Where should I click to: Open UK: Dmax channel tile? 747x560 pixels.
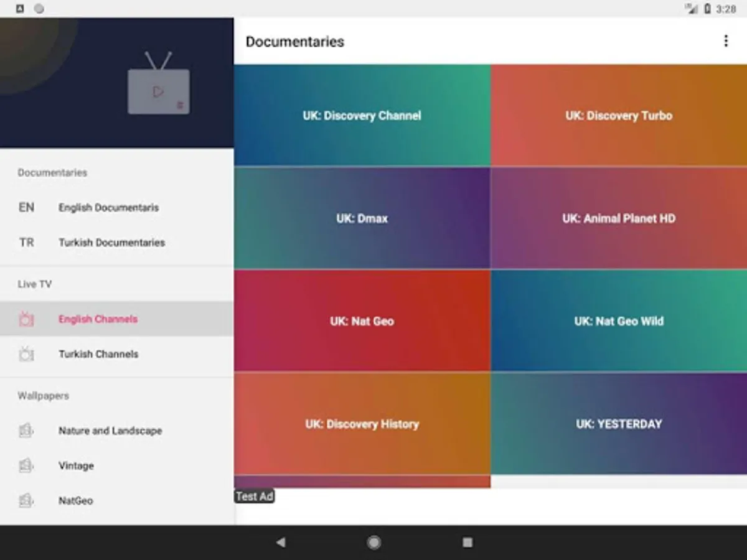[x=362, y=218]
